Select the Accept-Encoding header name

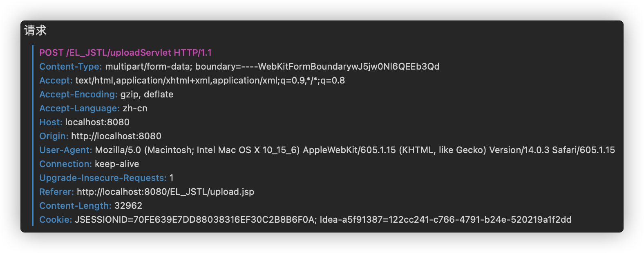pyautogui.click(x=78, y=95)
